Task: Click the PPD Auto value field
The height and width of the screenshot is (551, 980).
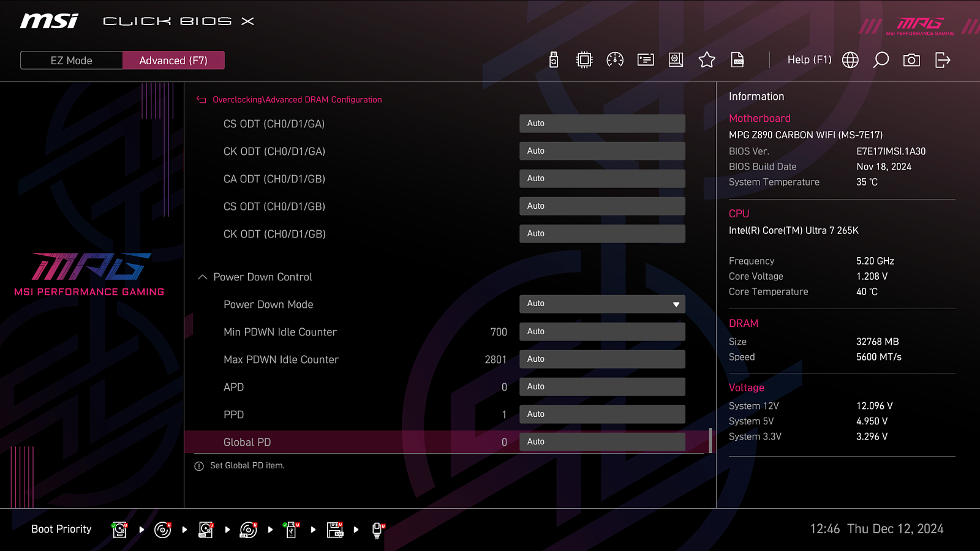Action: coord(602,414)
